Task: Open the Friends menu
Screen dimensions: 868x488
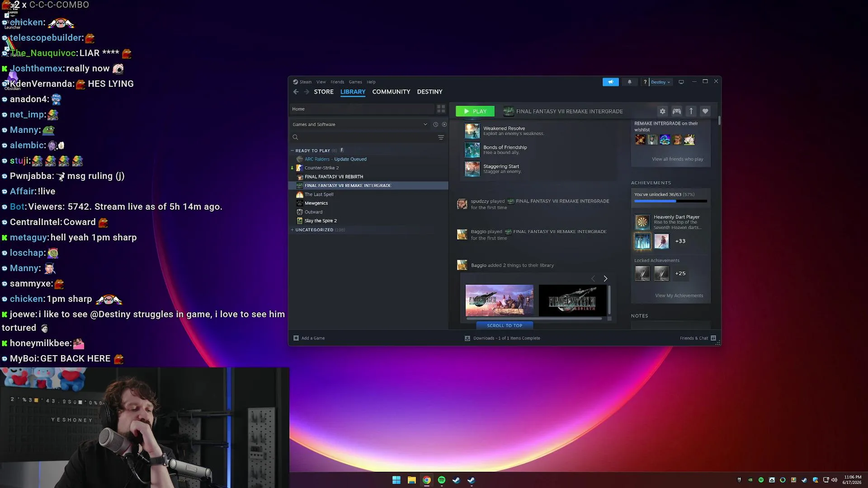Action: (337, 82)
